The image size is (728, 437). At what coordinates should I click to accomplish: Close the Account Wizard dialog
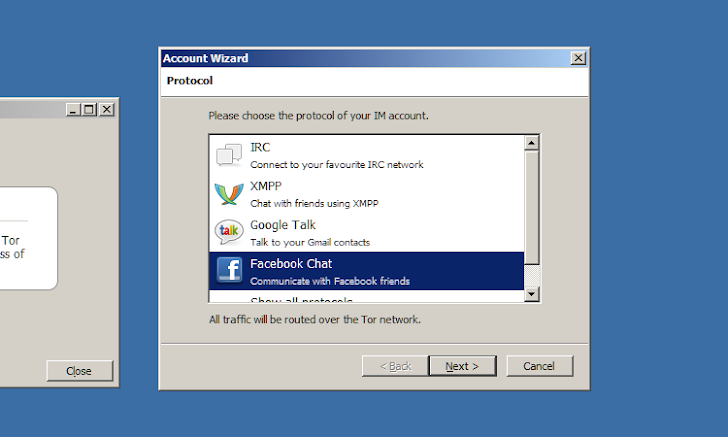click(x=578, y=58)
